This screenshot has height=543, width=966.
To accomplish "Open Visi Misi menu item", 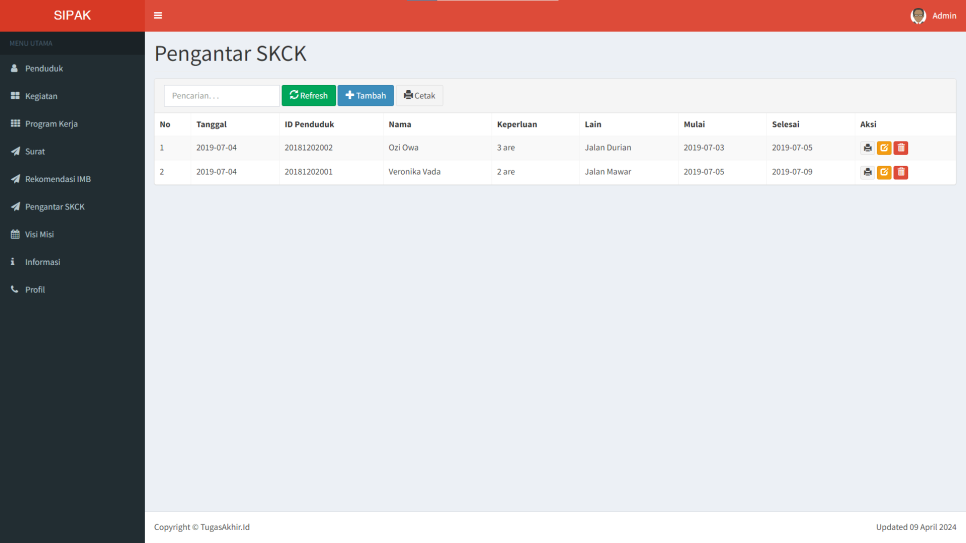I will (72, 235).
